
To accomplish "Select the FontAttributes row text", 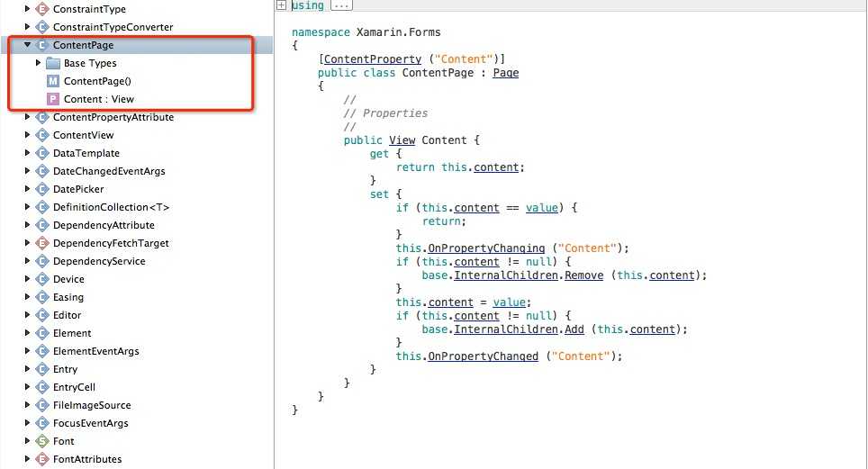I will pyautogui.click(x=87, y=459).
